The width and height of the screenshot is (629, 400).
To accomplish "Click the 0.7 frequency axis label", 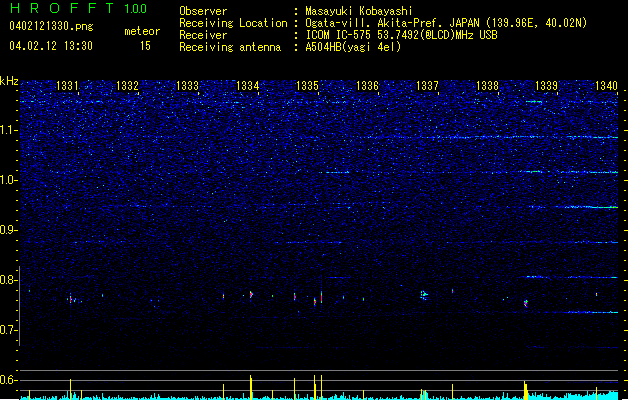I will (x=8, y=330).
